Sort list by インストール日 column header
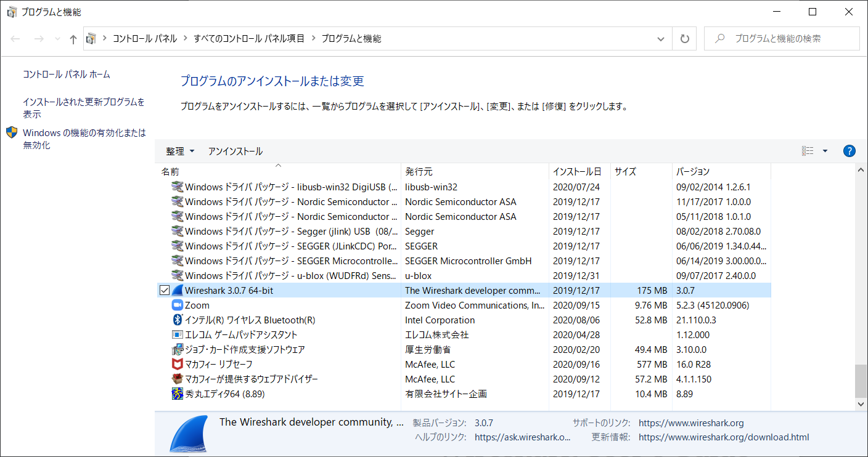868x457 pixels. [x=576, y=172]
